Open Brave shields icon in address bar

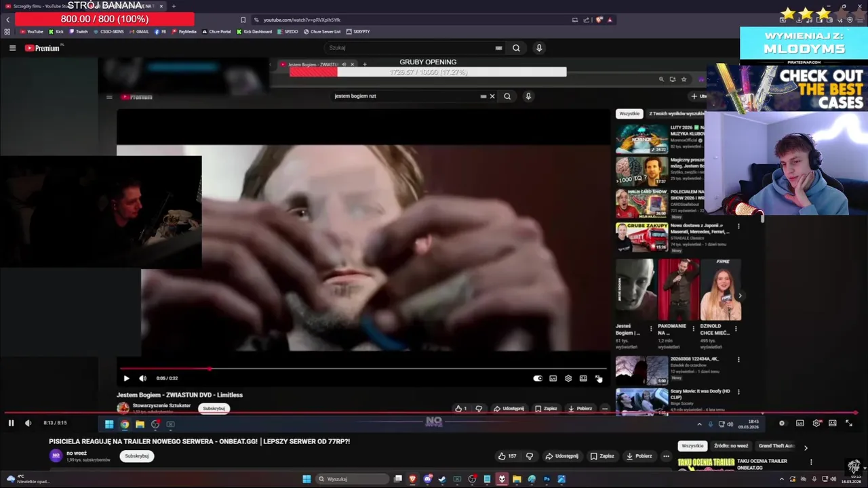point(599,20)
